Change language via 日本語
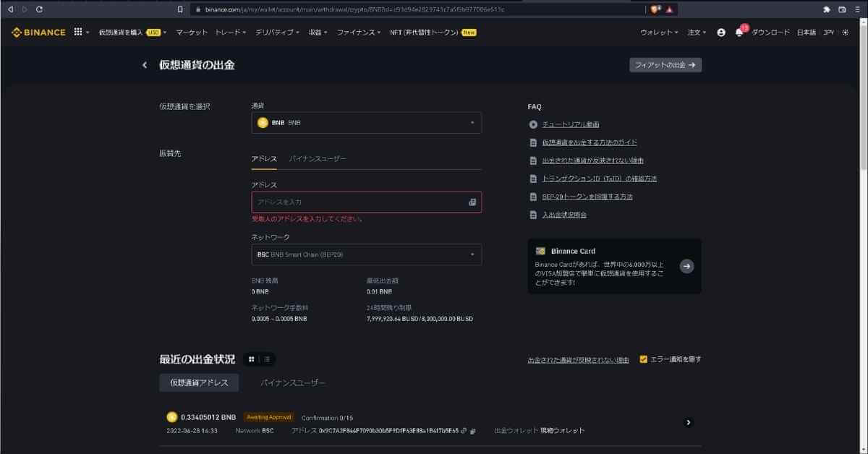The image size is (868, 454). 806,33
